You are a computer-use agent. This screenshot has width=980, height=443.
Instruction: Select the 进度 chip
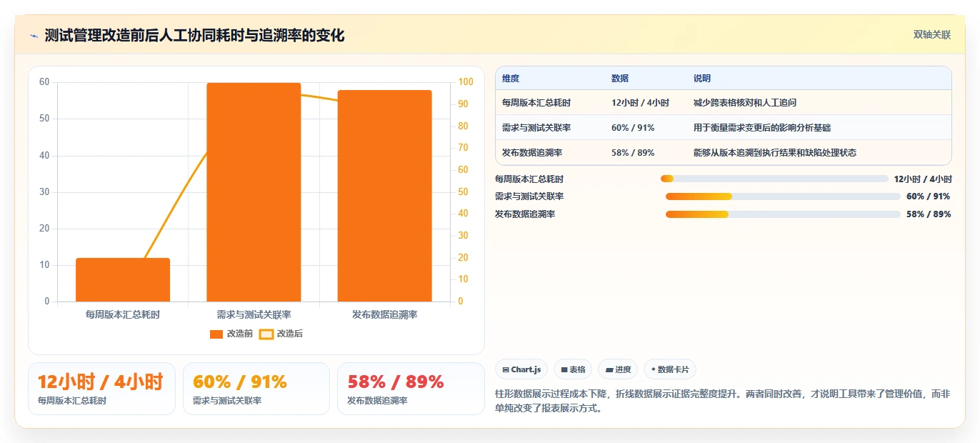click(618, 369)
